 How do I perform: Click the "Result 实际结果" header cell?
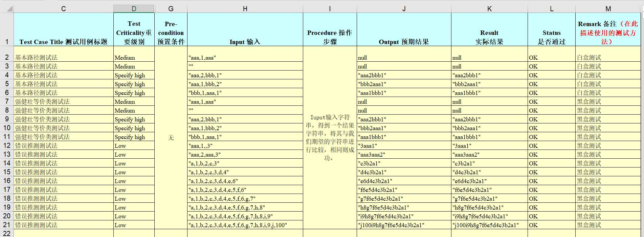click(489, 29)
